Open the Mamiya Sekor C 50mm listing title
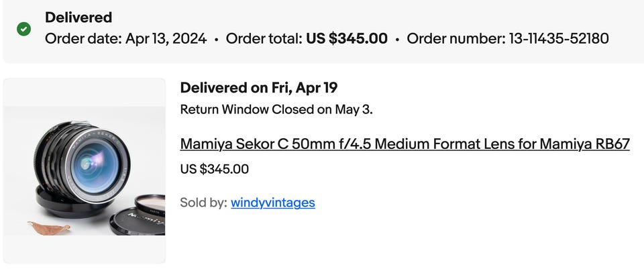Image resolution: width=644 pixels, height=273 pixels. [405, 144]
